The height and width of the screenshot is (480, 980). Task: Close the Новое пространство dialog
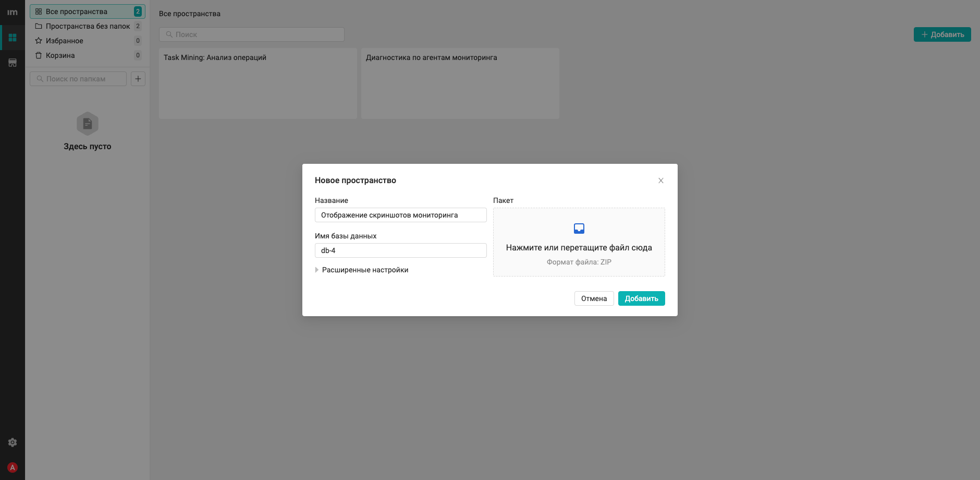pos(661,181)
